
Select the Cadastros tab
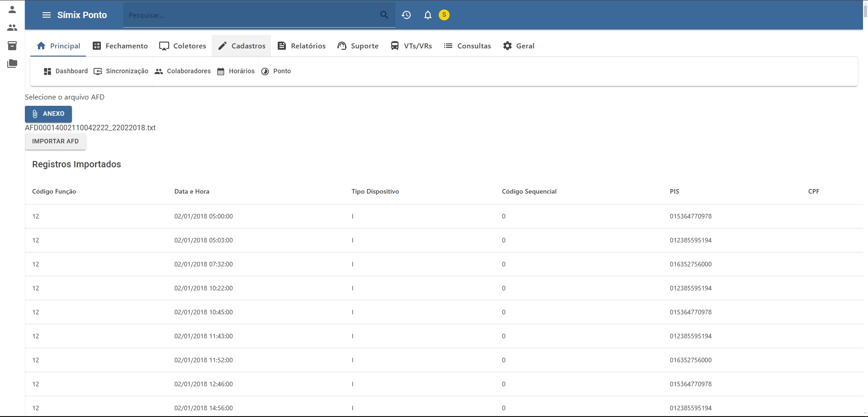[x=242, y=46]
